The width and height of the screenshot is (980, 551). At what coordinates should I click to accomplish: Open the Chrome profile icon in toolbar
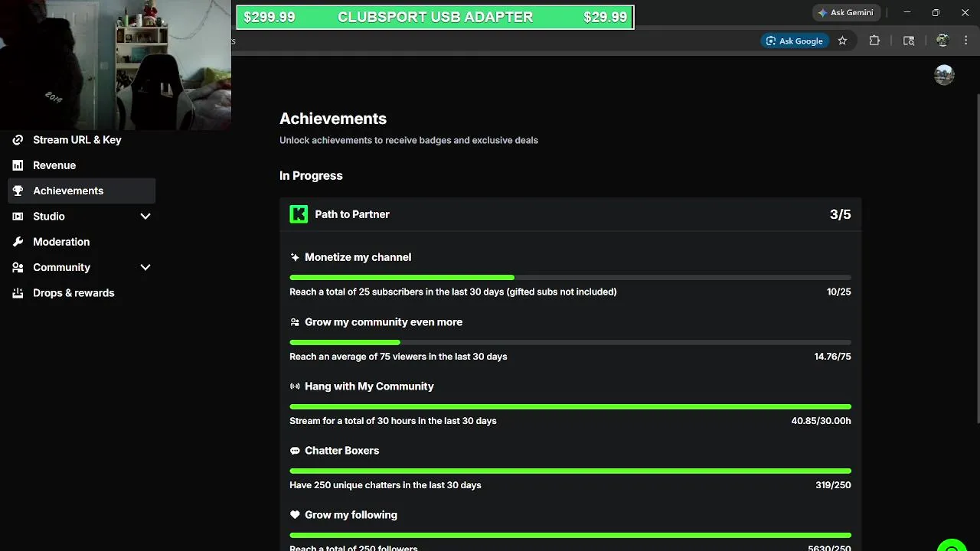coord(942,41)
